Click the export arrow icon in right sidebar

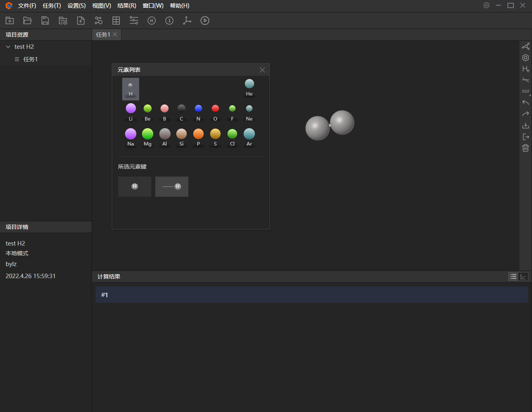pos(526,137)
